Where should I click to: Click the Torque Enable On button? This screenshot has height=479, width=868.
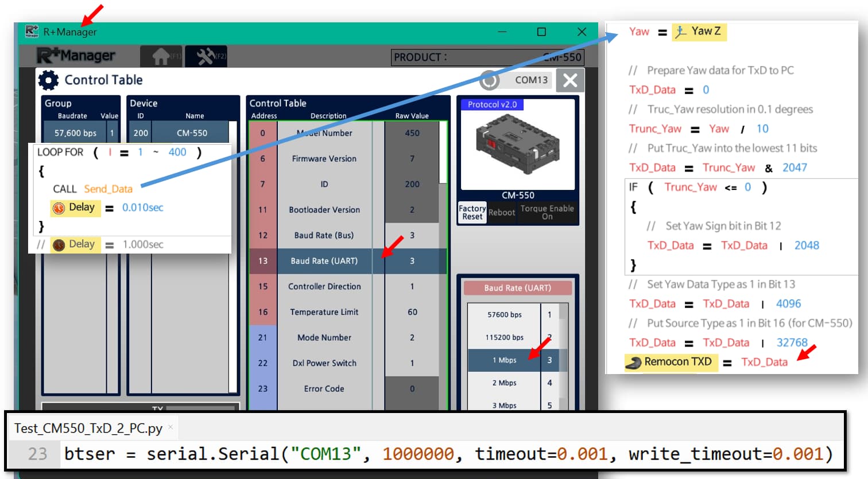[547, 212]
